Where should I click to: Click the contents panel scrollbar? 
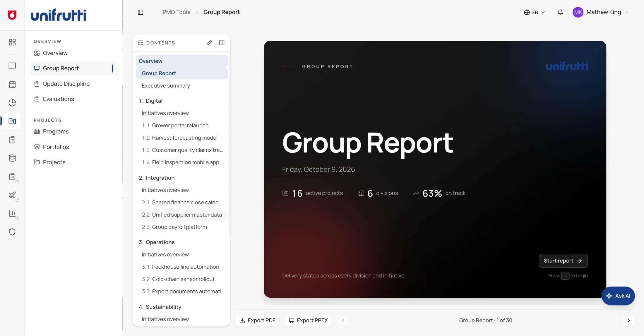click(229, 145)
